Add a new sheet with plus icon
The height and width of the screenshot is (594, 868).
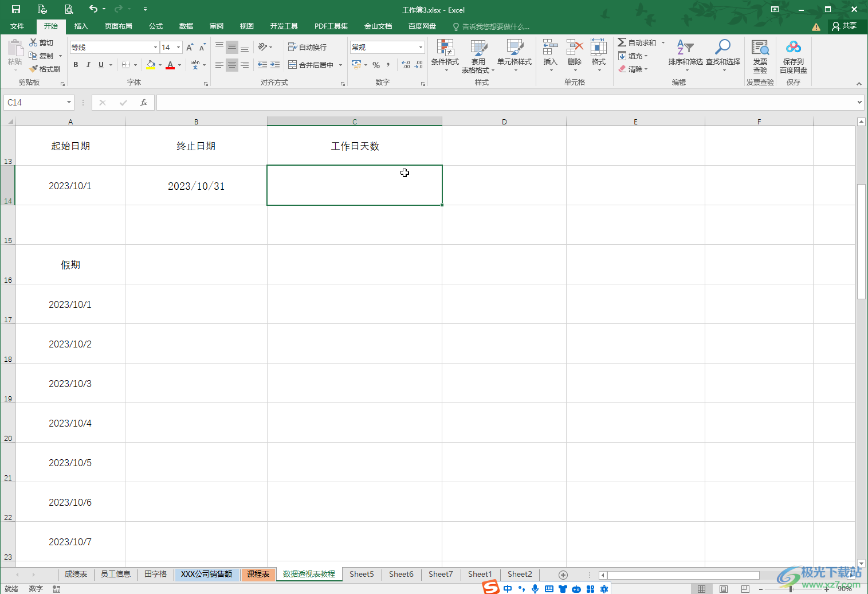[x=563, y=575]
